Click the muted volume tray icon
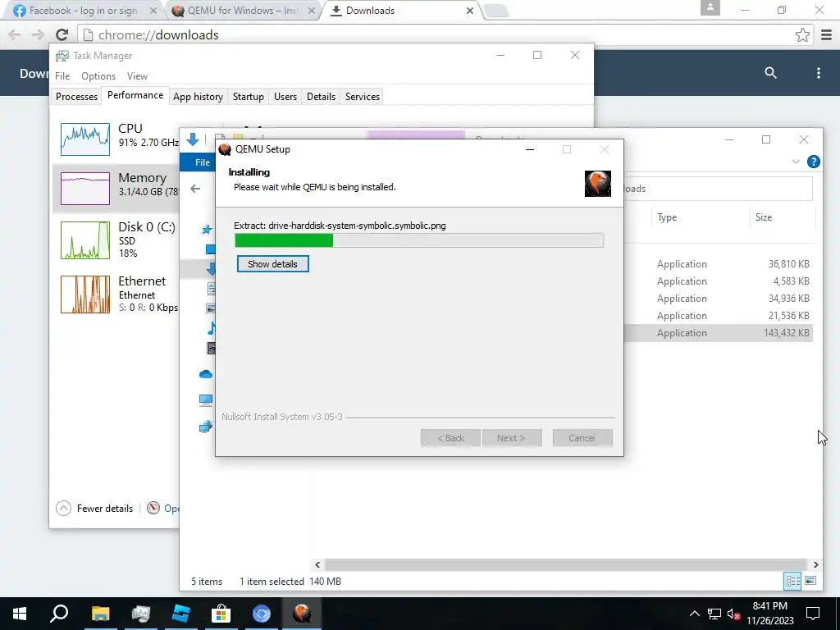Viewport: 840px width, 630px height. click(x=734, y=614)
